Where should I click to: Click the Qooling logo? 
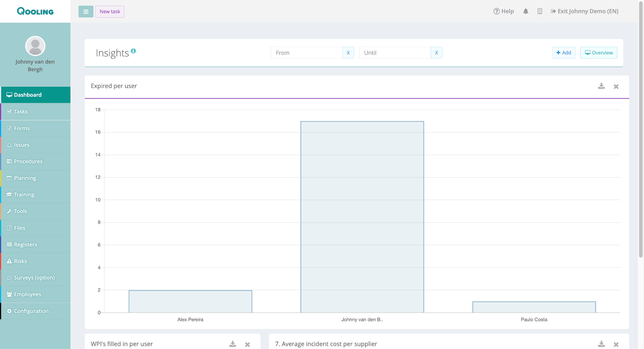click(35, 11)
